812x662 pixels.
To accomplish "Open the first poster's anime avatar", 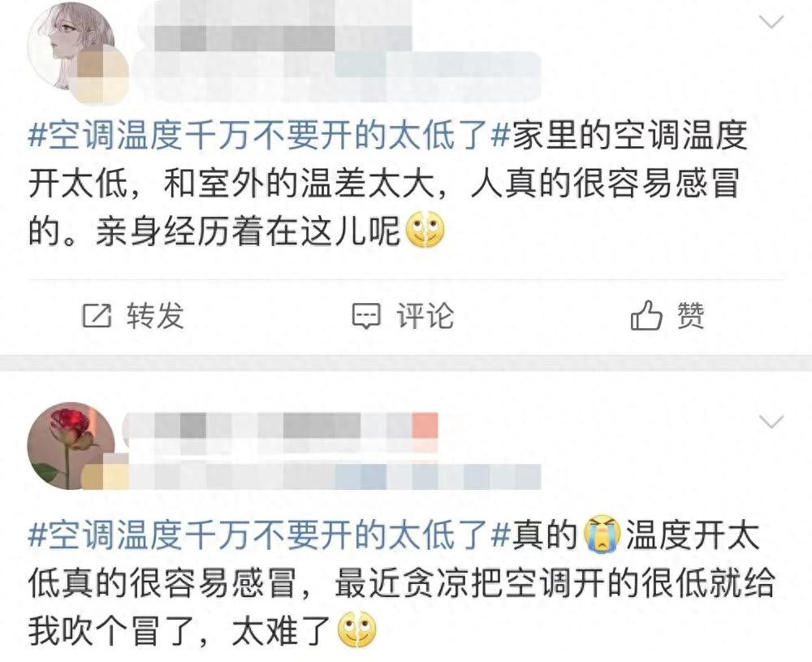I will pos(71,46).
